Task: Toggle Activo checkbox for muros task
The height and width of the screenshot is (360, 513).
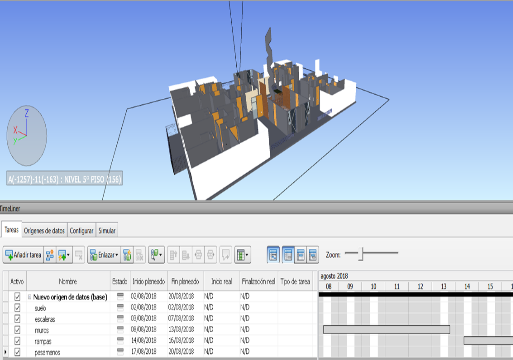Action: coord(17,329)
